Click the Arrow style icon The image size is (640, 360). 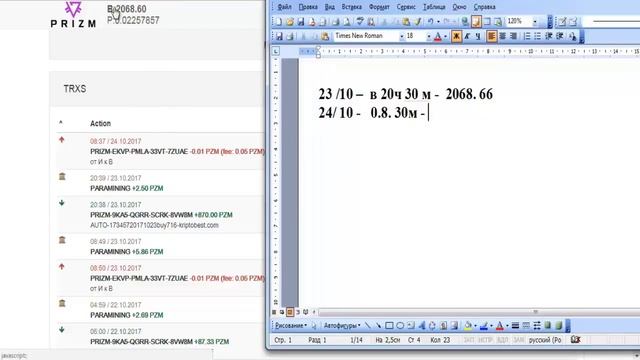(537, 325)
